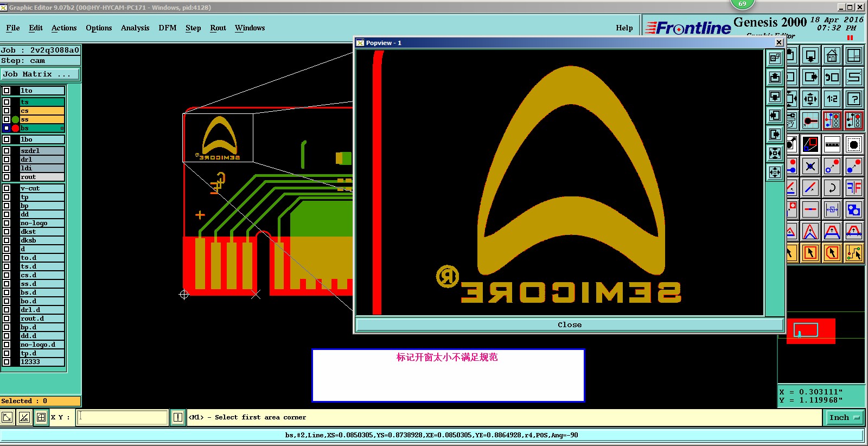Viewport: 868px width, 446px height.
Task: Click the red pause indicator near the clock
Action: (x=850, y=37)
